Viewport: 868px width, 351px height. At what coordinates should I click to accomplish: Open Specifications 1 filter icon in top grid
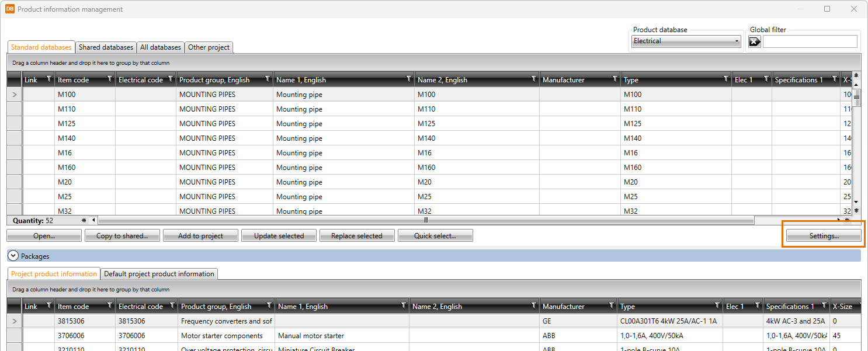click(834, 79)
